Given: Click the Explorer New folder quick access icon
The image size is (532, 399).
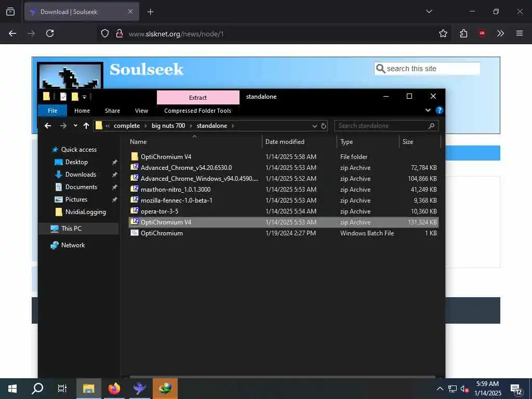Looking at the screenshot, I should click(x=75, y=97).
